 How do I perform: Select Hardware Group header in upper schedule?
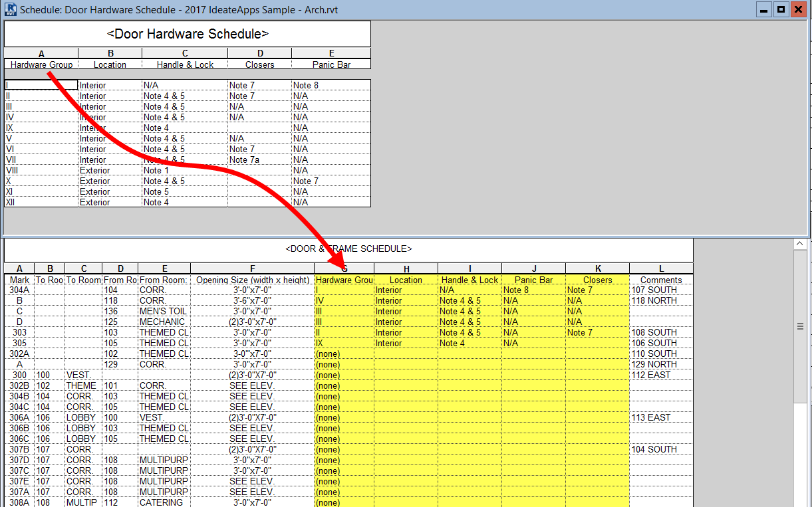[x=41, y=64]
